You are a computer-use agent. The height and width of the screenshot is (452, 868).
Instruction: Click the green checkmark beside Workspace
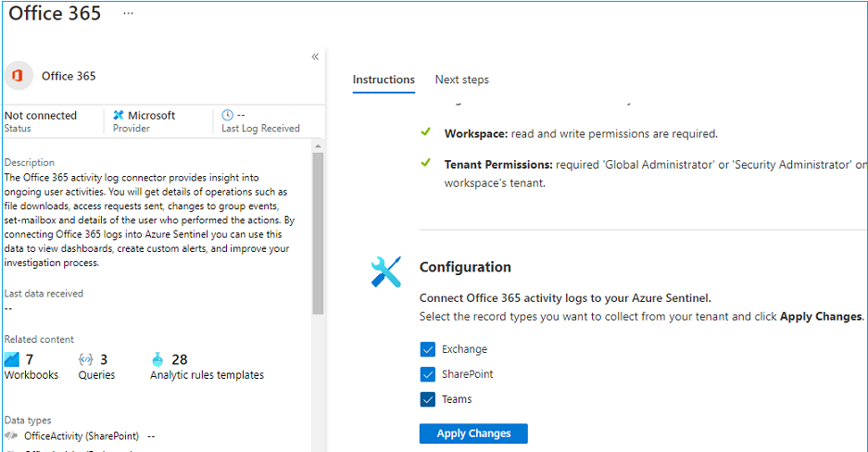pyautogui.click(x=426, y=132)
